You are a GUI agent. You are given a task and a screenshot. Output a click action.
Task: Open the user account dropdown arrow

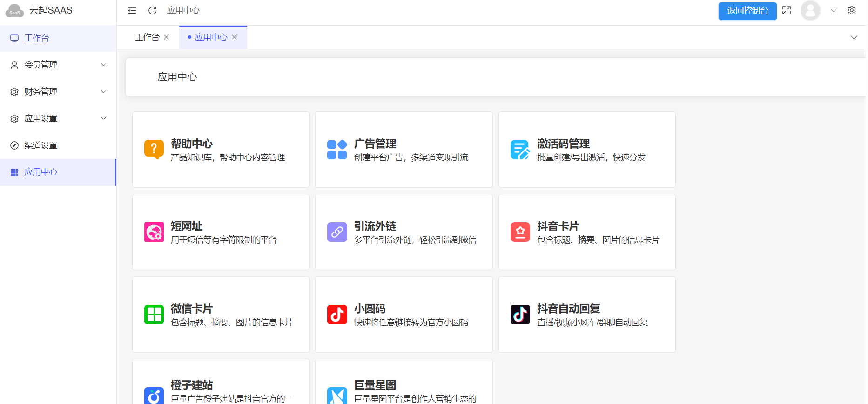(834, 11)
